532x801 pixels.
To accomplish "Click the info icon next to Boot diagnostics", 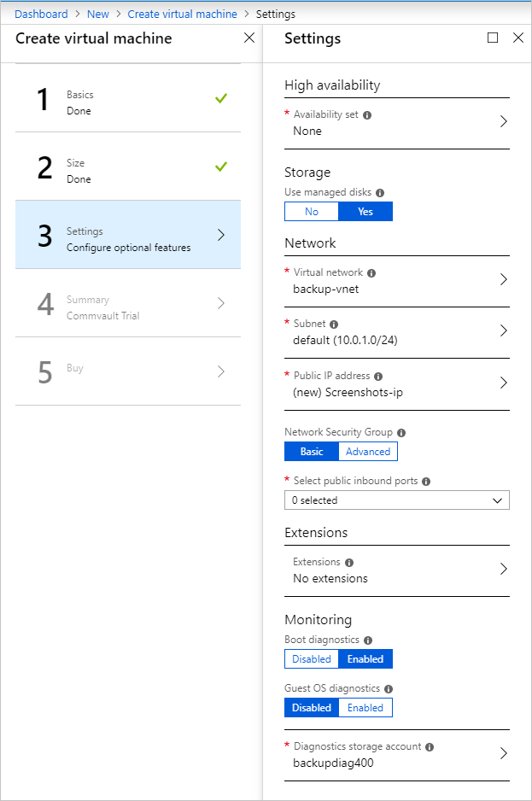I will tap(368, 640).
